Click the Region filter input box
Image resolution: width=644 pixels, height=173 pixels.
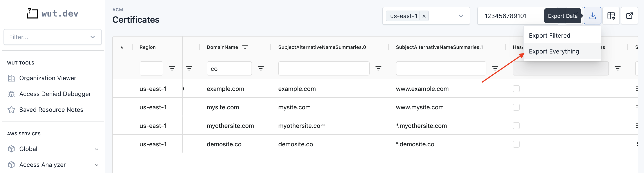pos(151,68)
